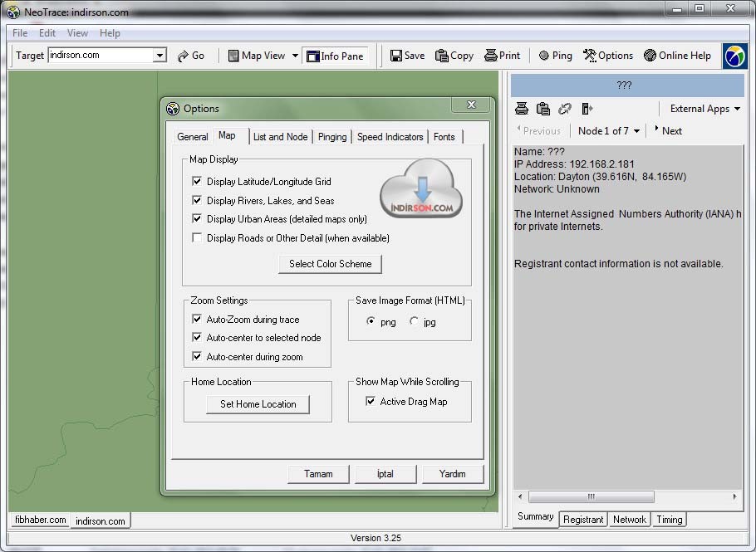Screen dimensions: 756x552
Task: Click the info pane export arrow icon
Action: pyautogui.click(x=587, y=109)
